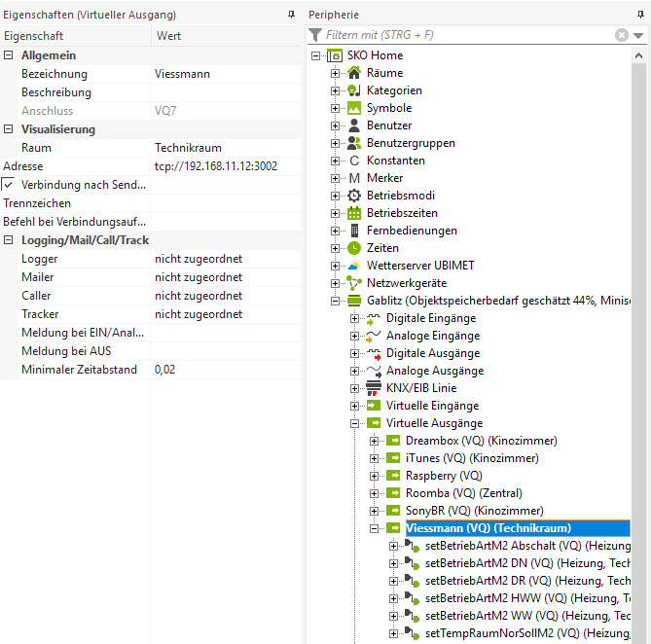Click the Fernbedienungen remote icon
Screen dimensions: 651x644
pos(354,231)
